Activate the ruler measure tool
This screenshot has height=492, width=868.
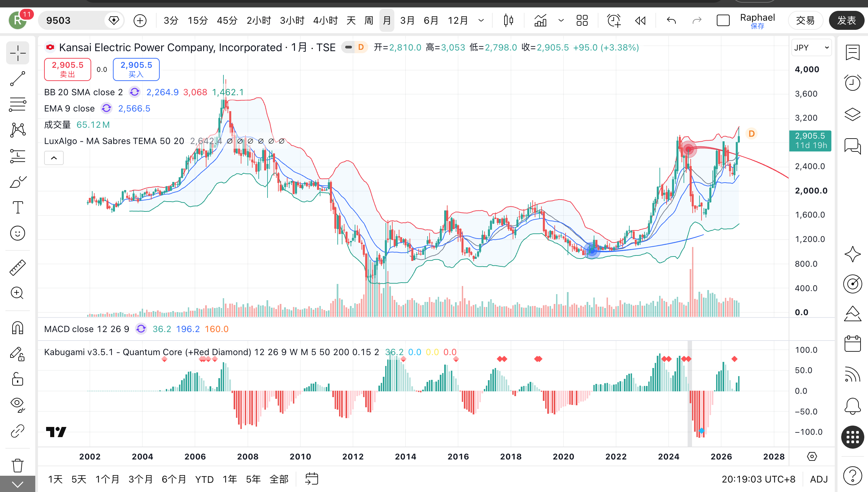point(18,267)
